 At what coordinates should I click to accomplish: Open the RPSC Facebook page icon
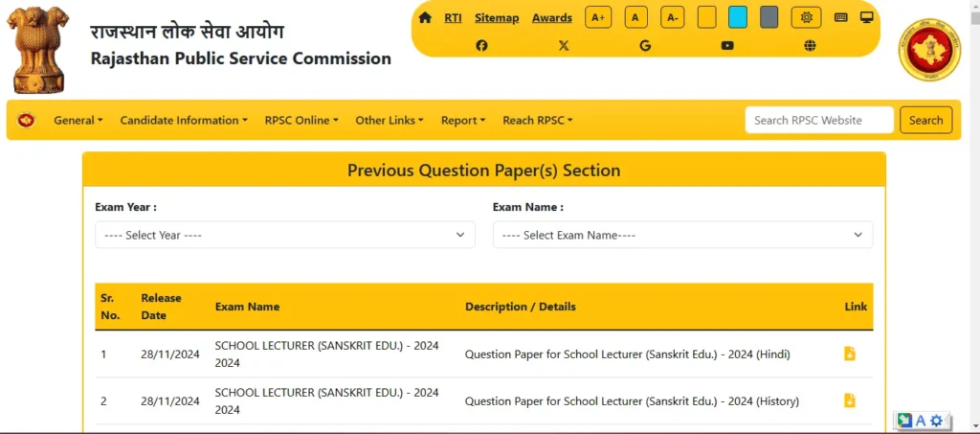481,45
